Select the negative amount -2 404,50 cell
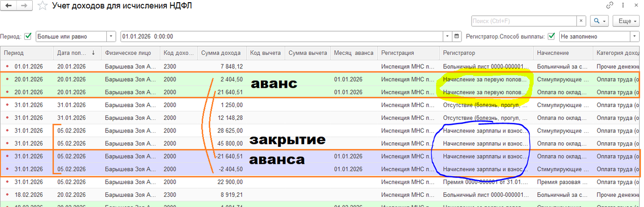Viewport: 644px width, 207px height. coord(222,169)
